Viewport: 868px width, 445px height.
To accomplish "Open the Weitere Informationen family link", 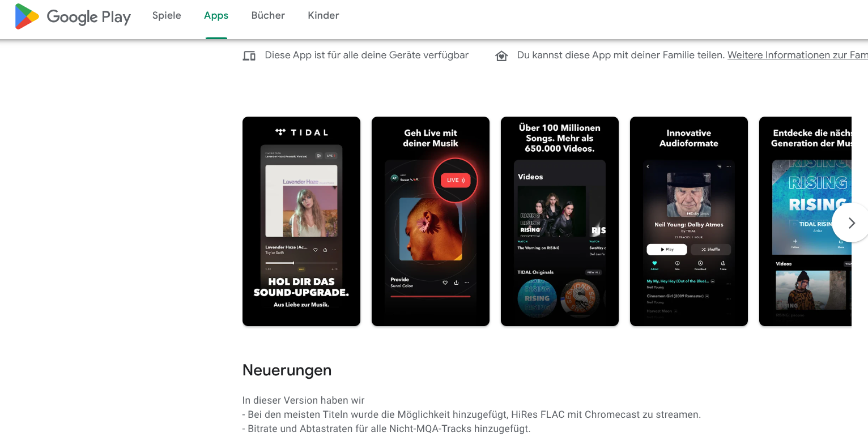I will 797,55.
